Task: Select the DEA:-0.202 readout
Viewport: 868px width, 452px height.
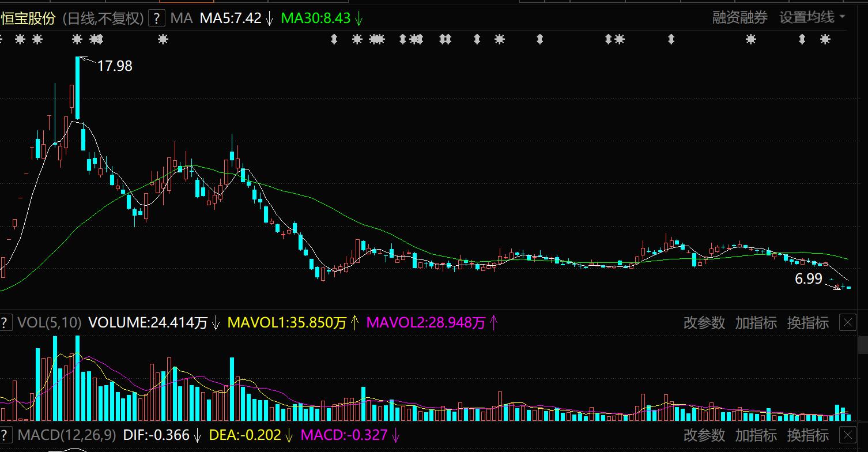Action: 244,435
